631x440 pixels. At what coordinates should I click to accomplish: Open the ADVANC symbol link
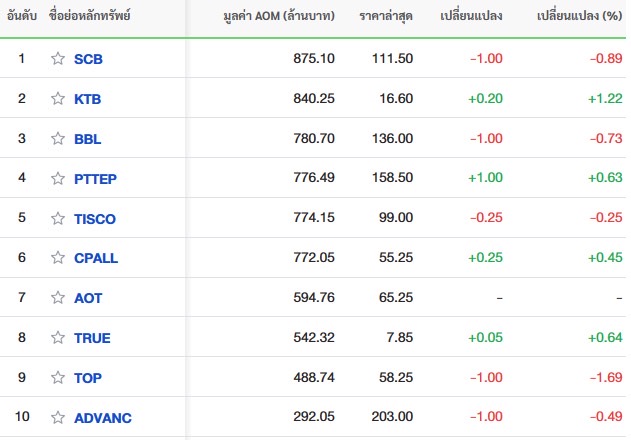tap(103, 418)
